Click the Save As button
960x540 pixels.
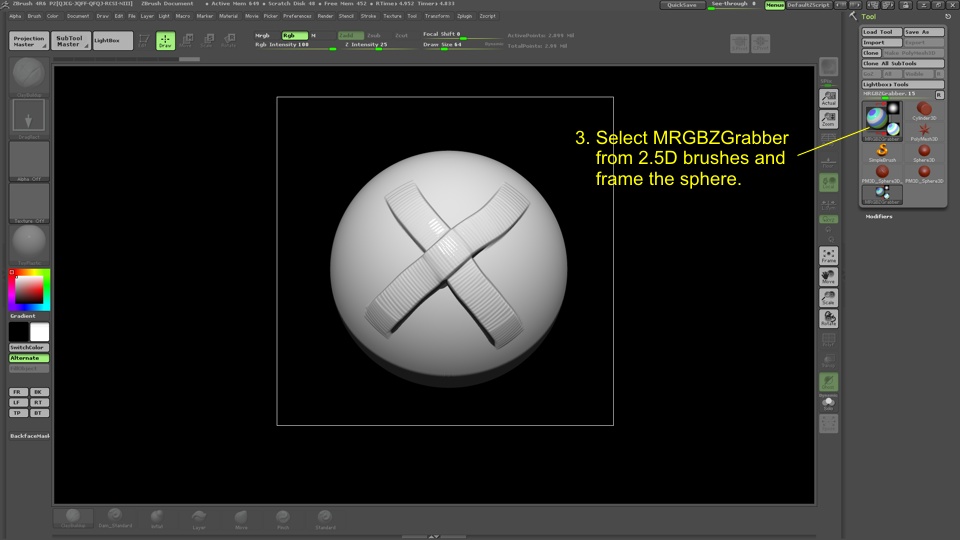tap(924, 32)
